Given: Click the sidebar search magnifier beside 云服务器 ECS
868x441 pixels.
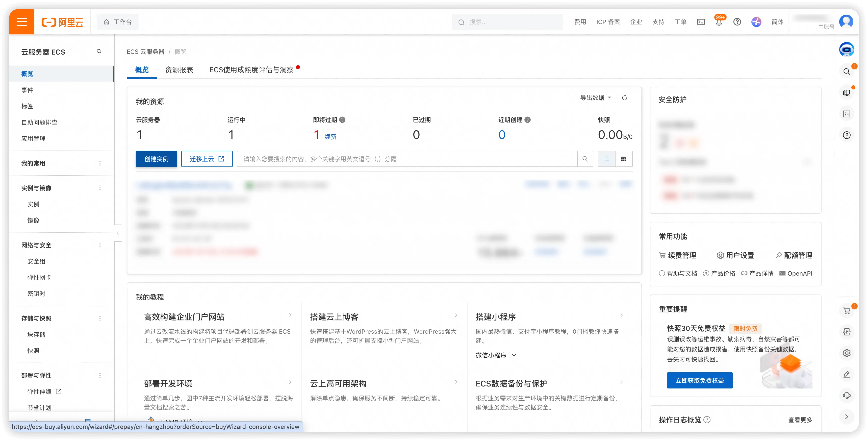Looking at the screenshot, I should coord(99,51).
